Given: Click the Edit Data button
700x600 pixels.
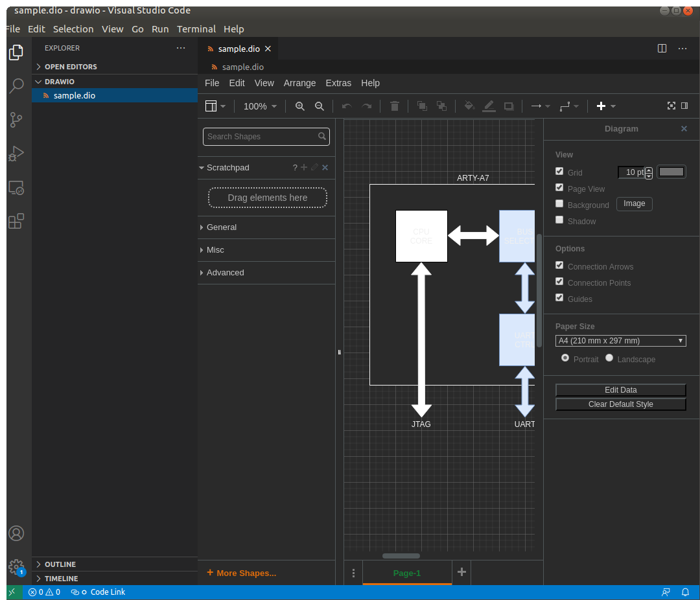Looking at the screenshot, I should pyautogui.click(x=620, y=390).
